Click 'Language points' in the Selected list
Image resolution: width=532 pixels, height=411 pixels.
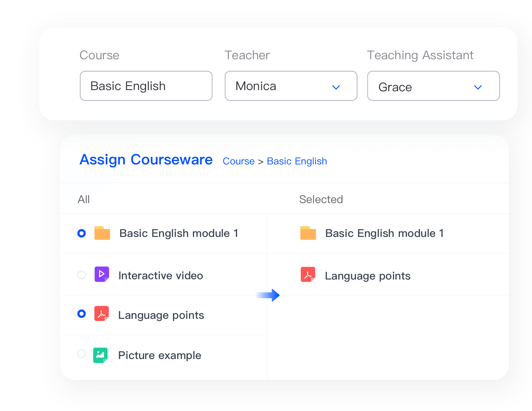(x=368, y=276)
